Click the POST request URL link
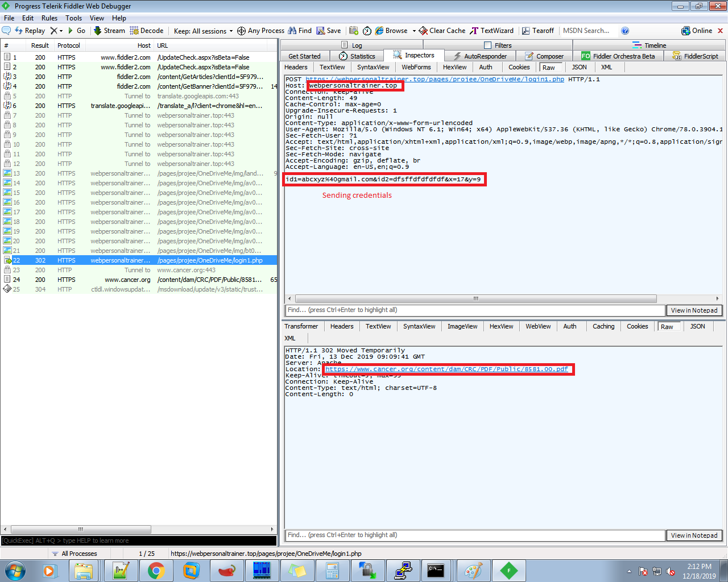The height and width of the screenshot is (582, 728). click(435, 80)
